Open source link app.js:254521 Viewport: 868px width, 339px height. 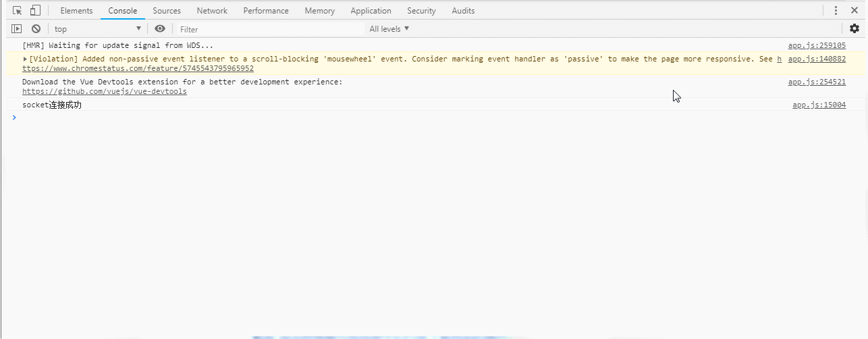tap(817, 82)
